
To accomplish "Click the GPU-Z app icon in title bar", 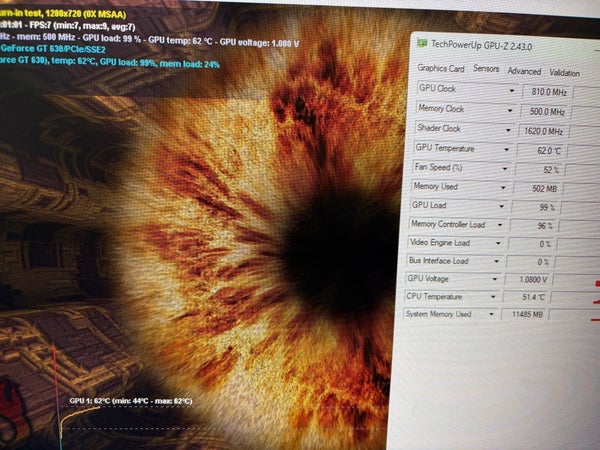I will point(422,43).
